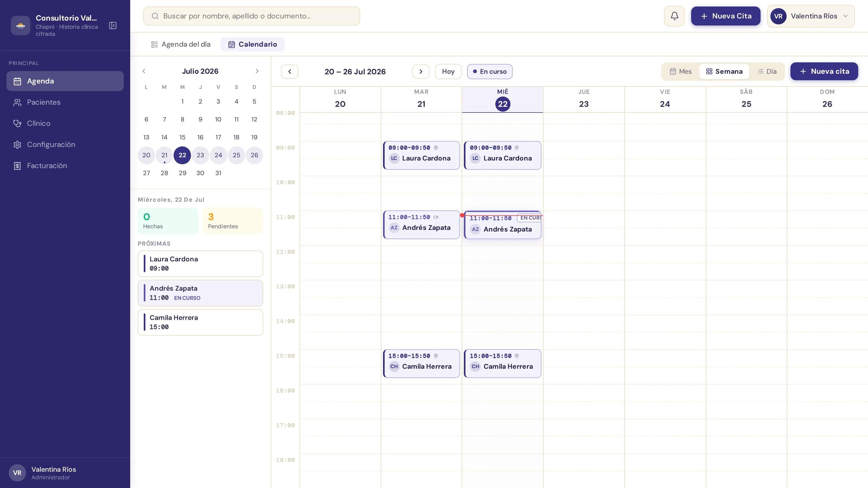The height and width of the screenshot is (488, 868).
Task: Click the VR avatar in sidebar footer
Action: pyautogui.click(x=17, y=473)
